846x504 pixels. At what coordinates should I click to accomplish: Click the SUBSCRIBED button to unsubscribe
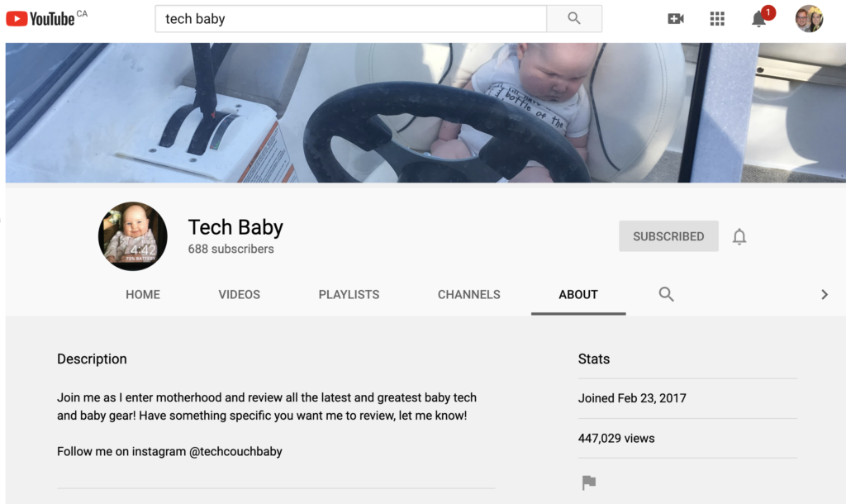click(668, 236)
